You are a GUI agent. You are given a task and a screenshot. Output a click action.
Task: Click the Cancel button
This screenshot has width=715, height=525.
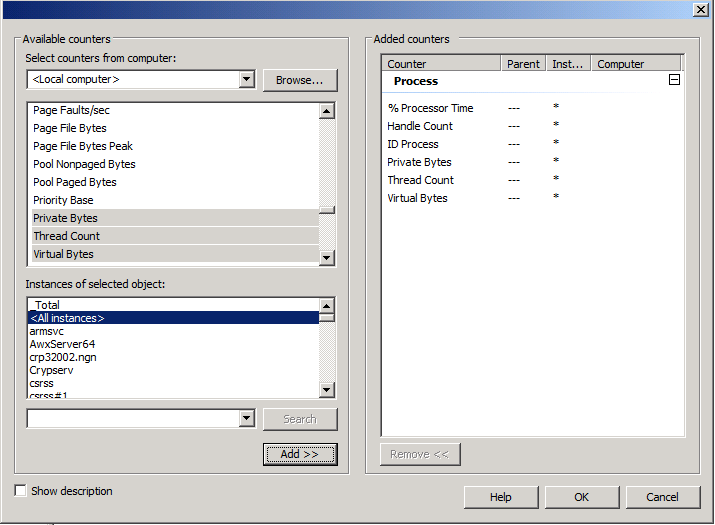click(661, 497)
